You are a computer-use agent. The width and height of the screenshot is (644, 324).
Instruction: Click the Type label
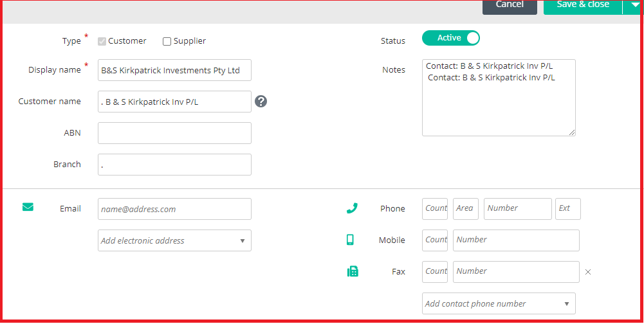[x=71, y=41]
